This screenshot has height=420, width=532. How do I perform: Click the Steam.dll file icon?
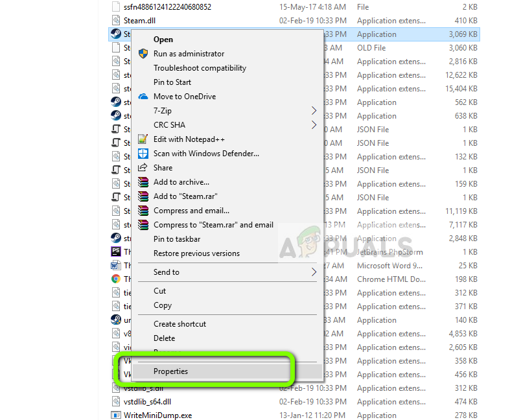[116, 20]
